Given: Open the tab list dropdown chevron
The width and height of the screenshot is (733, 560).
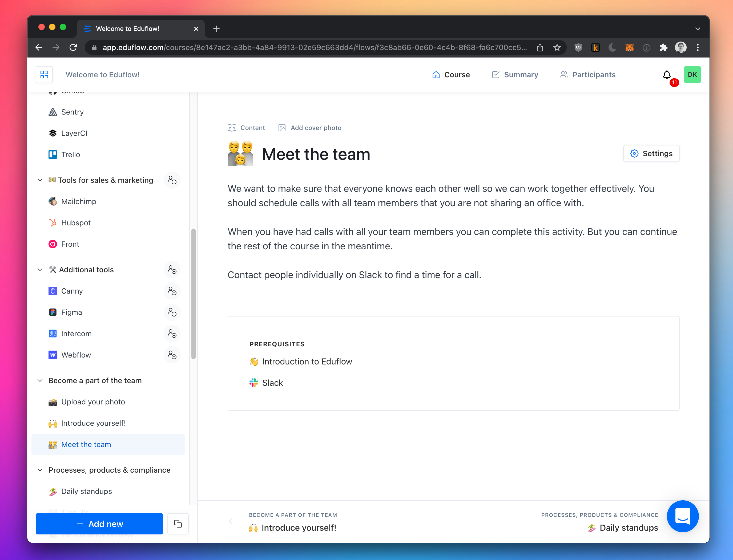Looking at the screenshot, I should click(x=697, y=29).
